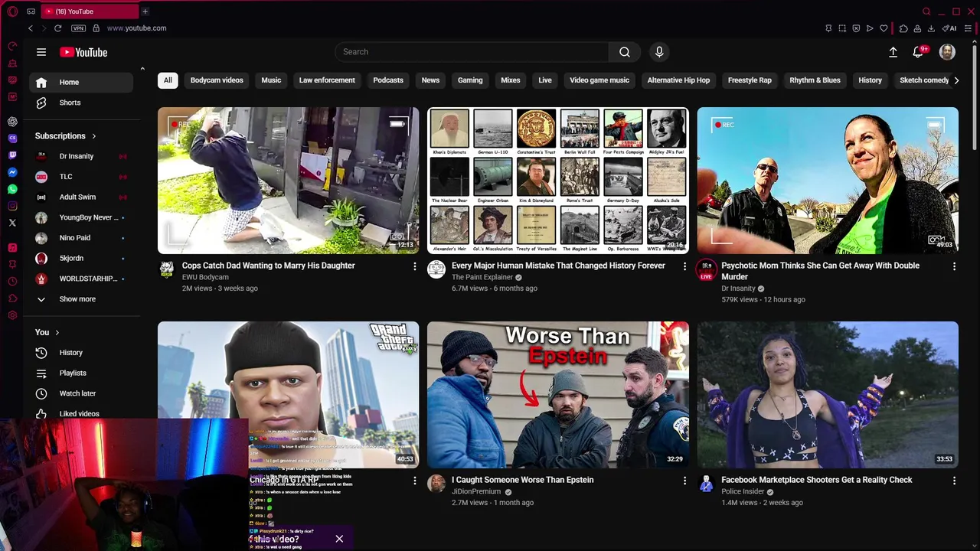
Task: Expand Show more subscriptions
Action: point(77,299)
